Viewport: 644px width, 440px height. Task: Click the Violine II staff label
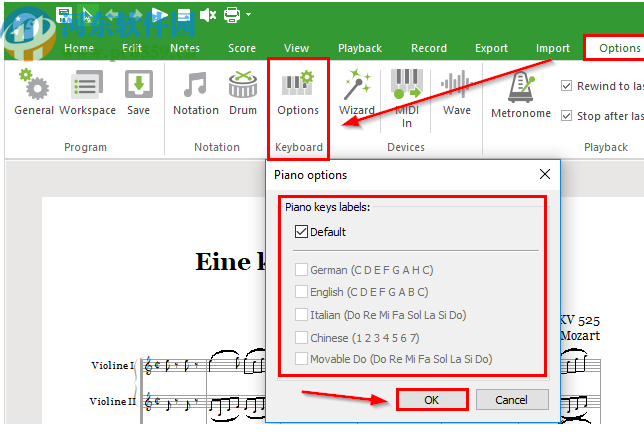pyautogui.click(x=113, y=401)
